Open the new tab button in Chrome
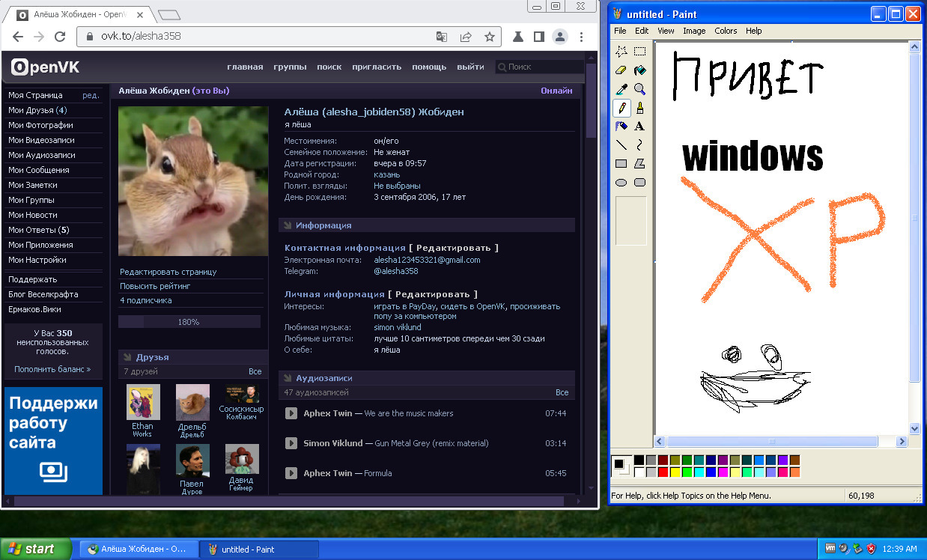Image resolution: width=927 pixels, height=560 pixels. (x=170, y=14)
